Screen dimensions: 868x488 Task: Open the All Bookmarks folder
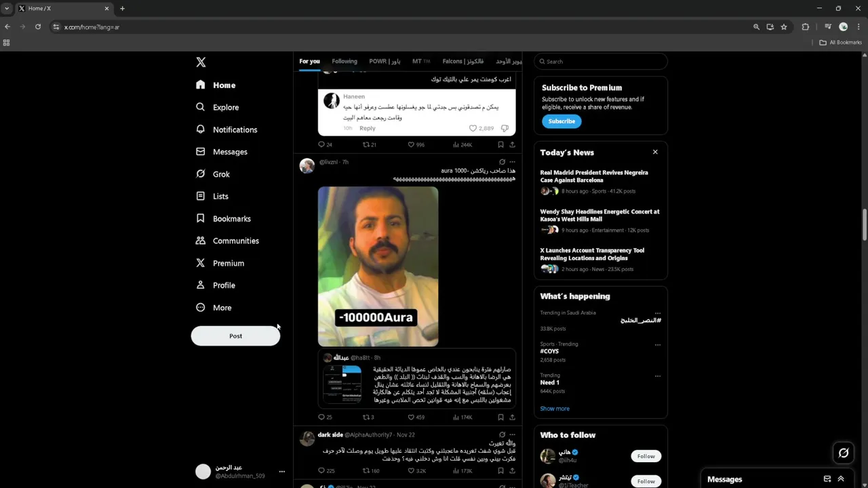click(x=841, y=42)
